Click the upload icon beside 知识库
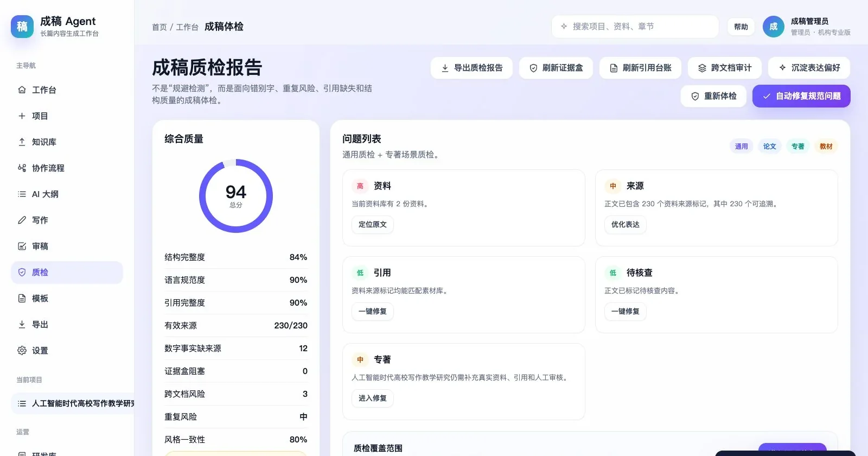The width and height of the screenshot is (868, 456). tap(22, 142)
